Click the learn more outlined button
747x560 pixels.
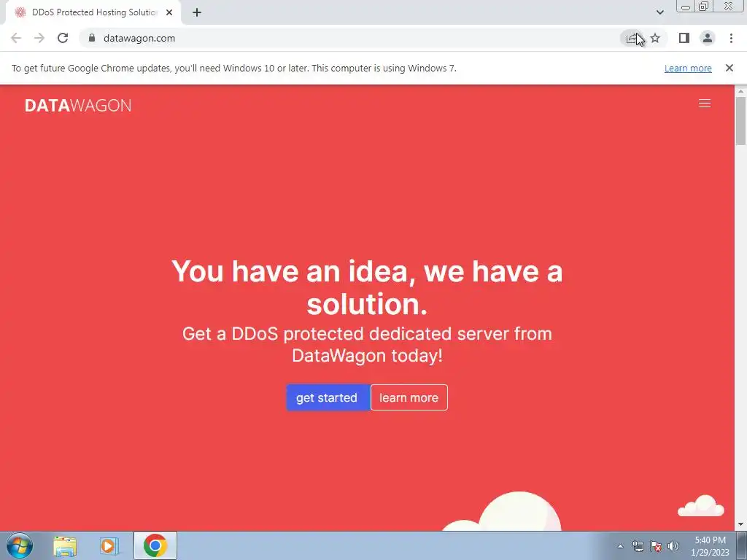coord(409,397)
